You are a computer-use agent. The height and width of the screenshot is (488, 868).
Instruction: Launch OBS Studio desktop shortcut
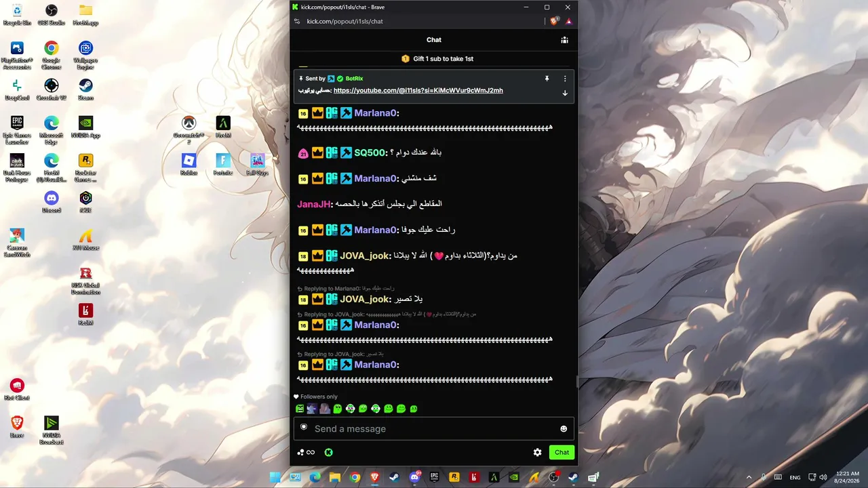click(x=52, y=14)
